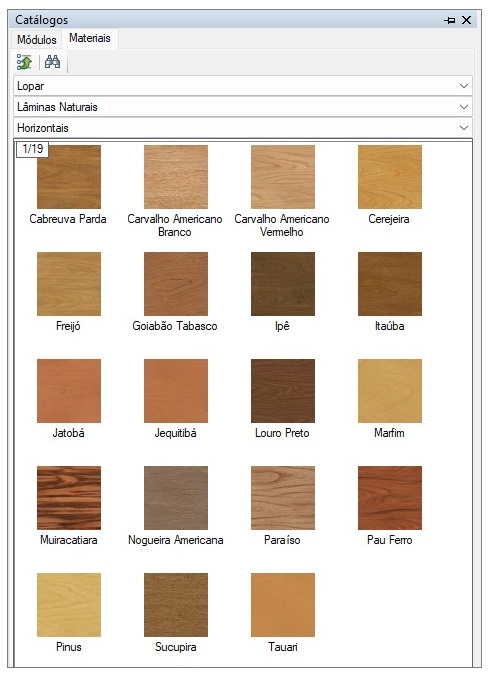Pick the Cerejeira wood thumbnail

[x=390, y=177]
